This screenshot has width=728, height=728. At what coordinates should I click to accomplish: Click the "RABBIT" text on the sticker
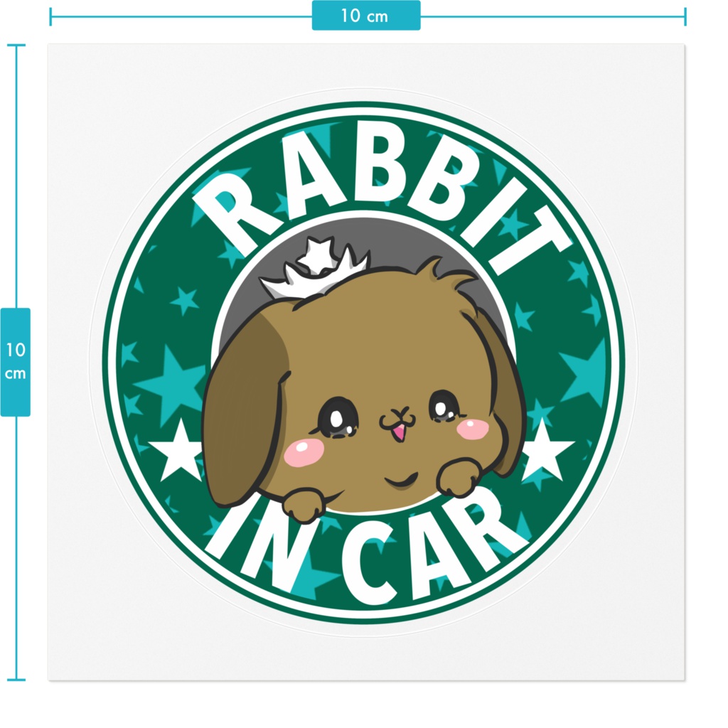pyautogui.click(x=382, y=199)
